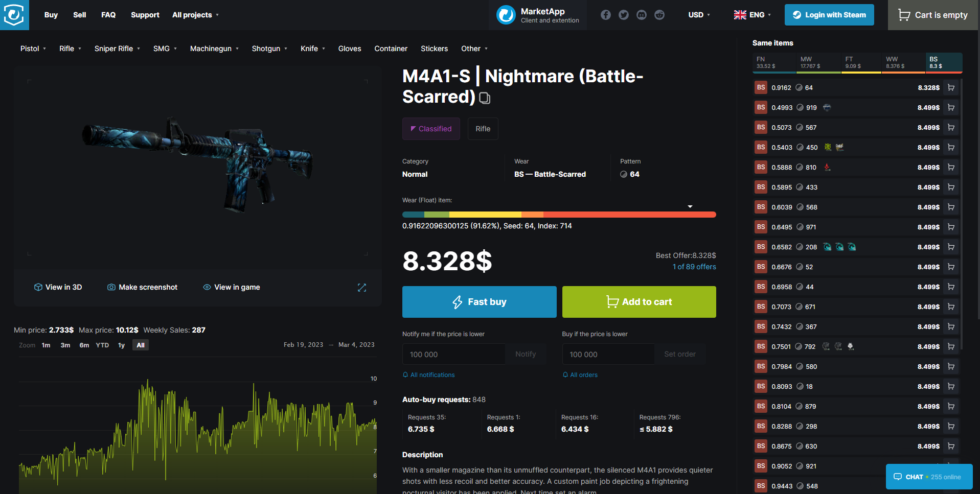
Task: Expand the Machinegun category dropdown
Action: [214, 49]
